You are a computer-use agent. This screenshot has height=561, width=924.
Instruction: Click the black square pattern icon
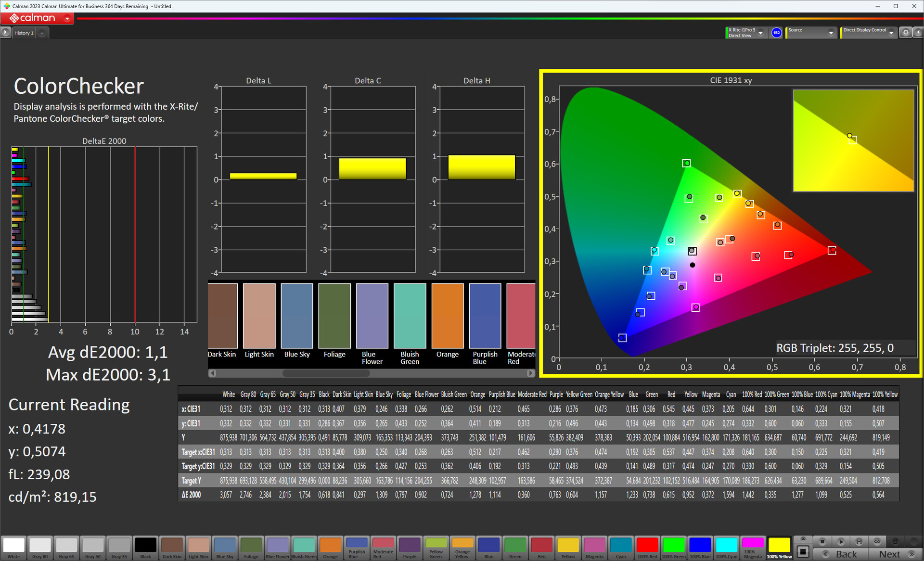pos(803,550)
